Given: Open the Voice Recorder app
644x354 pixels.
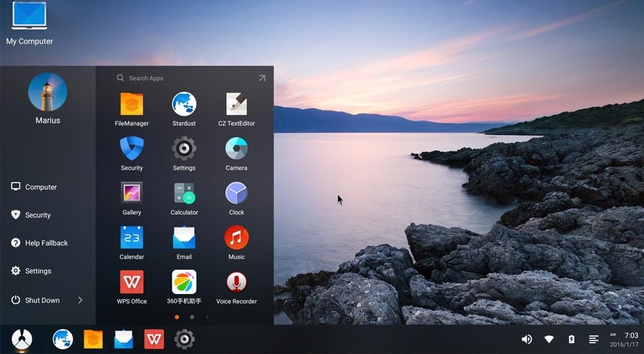Looking at the screenshot, I should tap(236, 282).
